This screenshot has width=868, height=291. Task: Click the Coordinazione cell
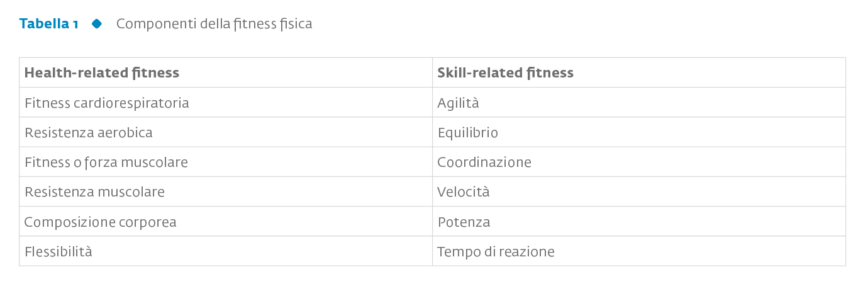(639, 162)
